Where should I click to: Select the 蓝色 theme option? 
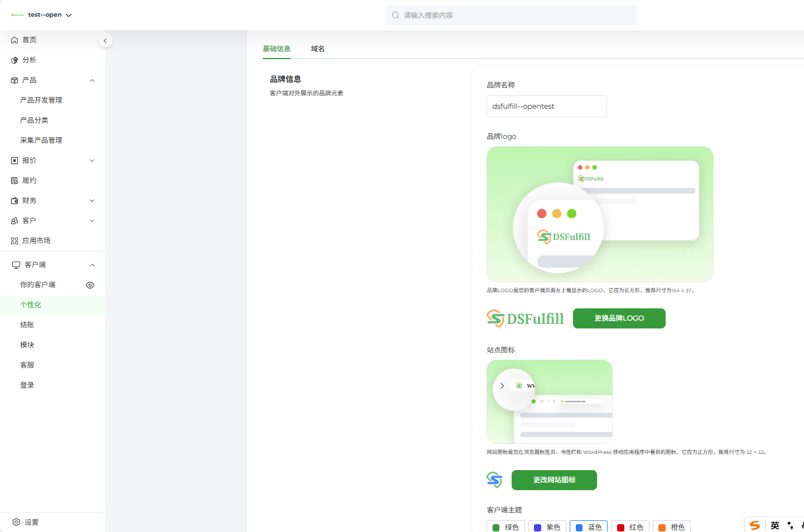589,526
